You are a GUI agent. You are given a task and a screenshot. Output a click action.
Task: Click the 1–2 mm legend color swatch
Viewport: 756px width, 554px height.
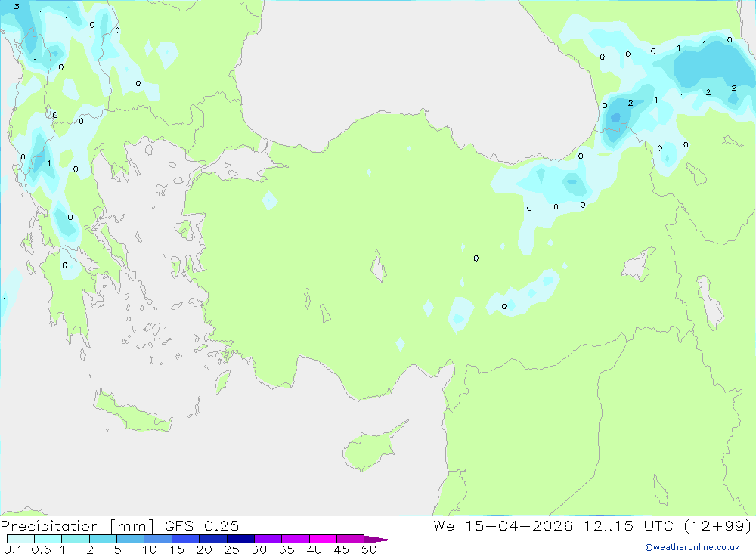76,539
